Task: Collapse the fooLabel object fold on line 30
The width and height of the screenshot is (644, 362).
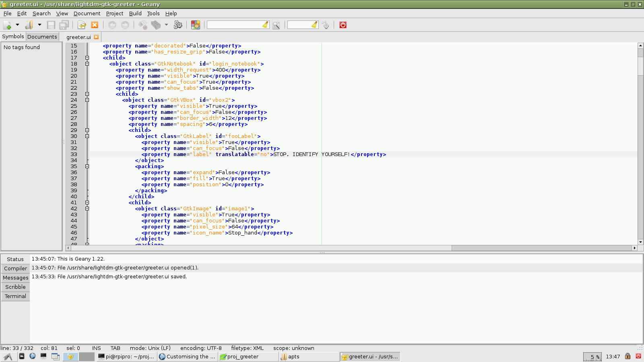Action: point(87,136)
